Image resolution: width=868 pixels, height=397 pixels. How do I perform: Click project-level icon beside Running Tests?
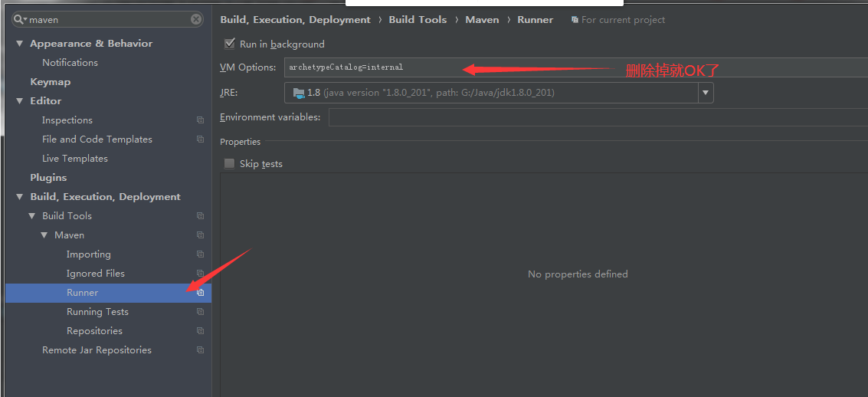(x=201, y=312)
